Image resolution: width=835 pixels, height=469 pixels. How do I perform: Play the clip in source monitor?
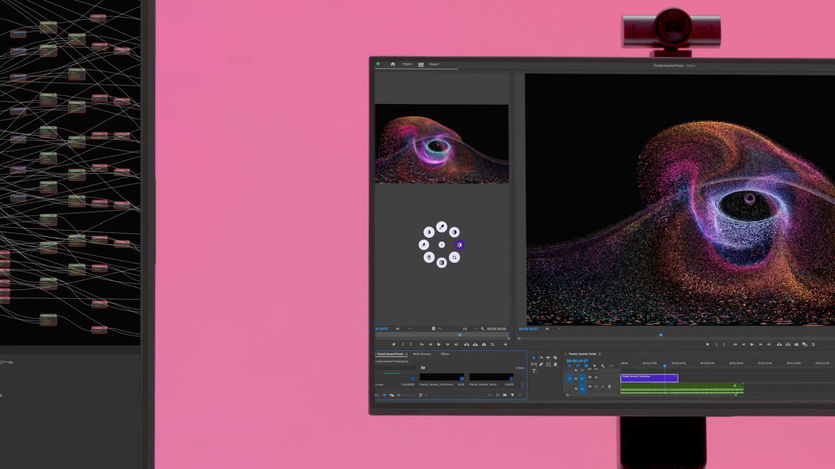click(439, 344)
